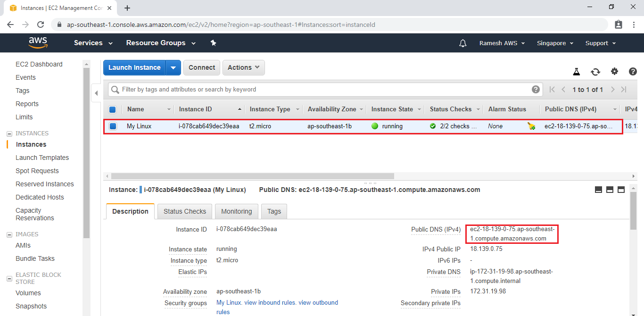Click the filter by tags search field
Viewport: 644px width, 316px height.
(325, 89)
